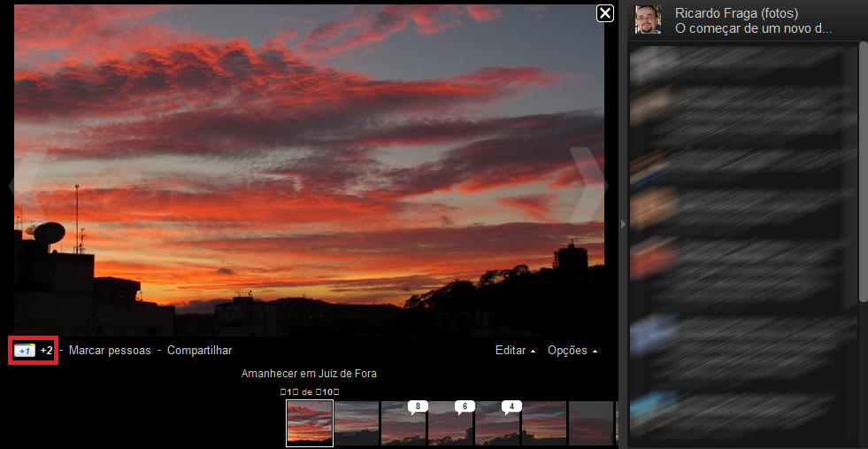
Task: Click the Compartilhar link
Action: point(199,351)
